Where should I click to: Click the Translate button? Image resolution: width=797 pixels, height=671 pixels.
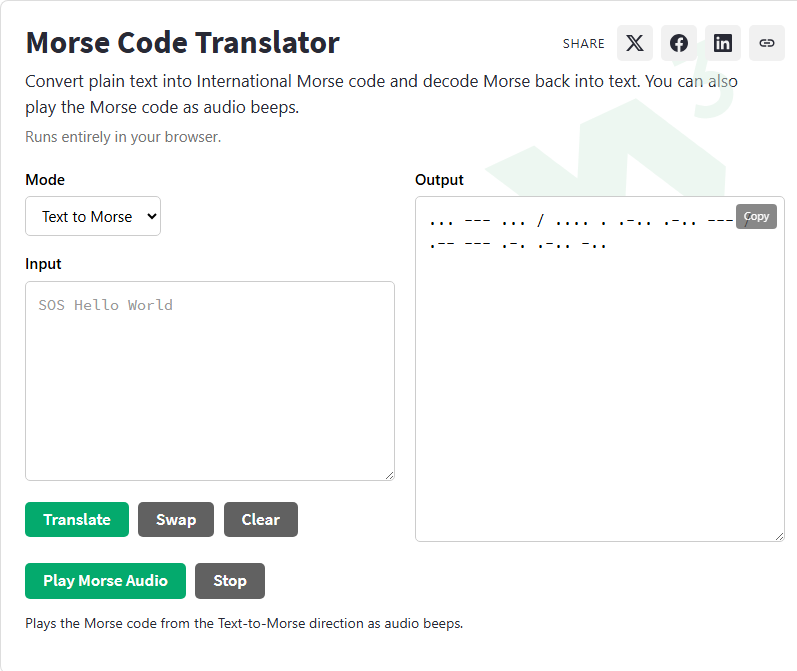77,520
